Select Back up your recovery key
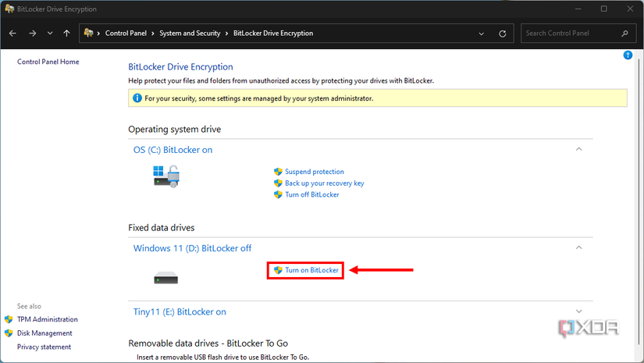 pyautogui.click(x=324, y=183)
